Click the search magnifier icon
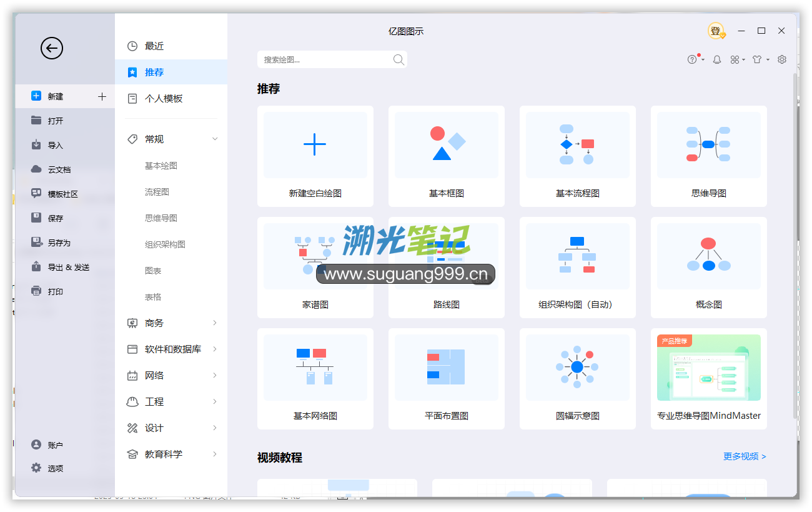This screenshot has height=512, width=812. coord(399,59)
